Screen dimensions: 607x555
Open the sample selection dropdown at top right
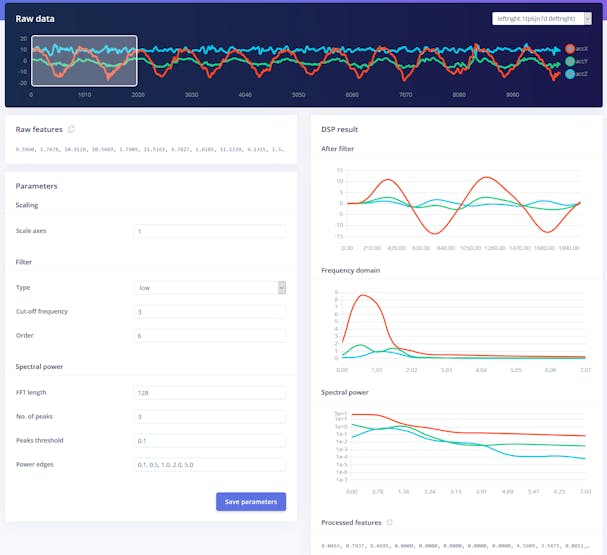click(542, 19)
